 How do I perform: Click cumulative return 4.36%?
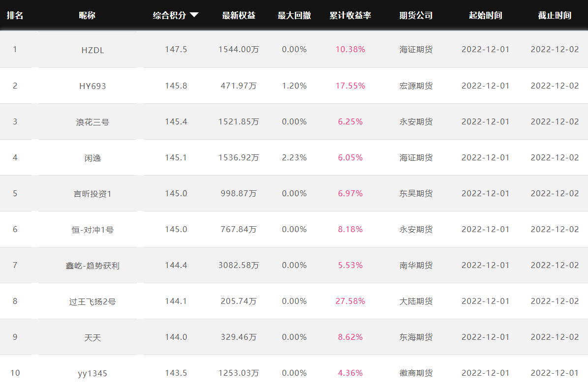350,373
